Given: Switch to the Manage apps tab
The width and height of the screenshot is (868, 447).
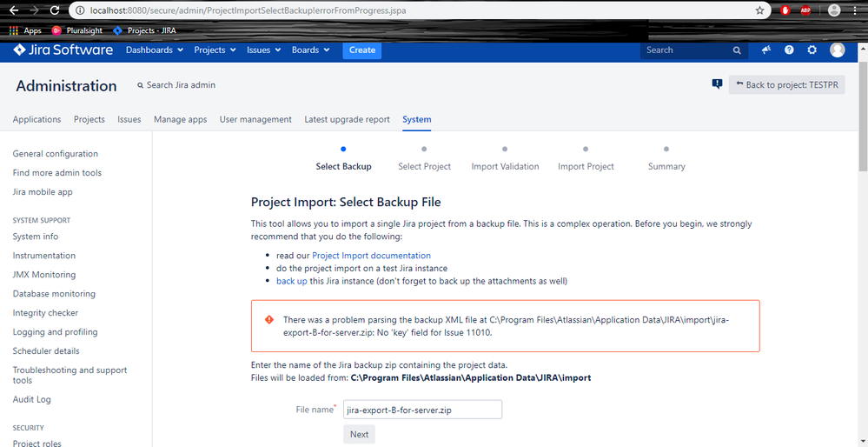Looking at the screenshot, I should coord(181,119).
